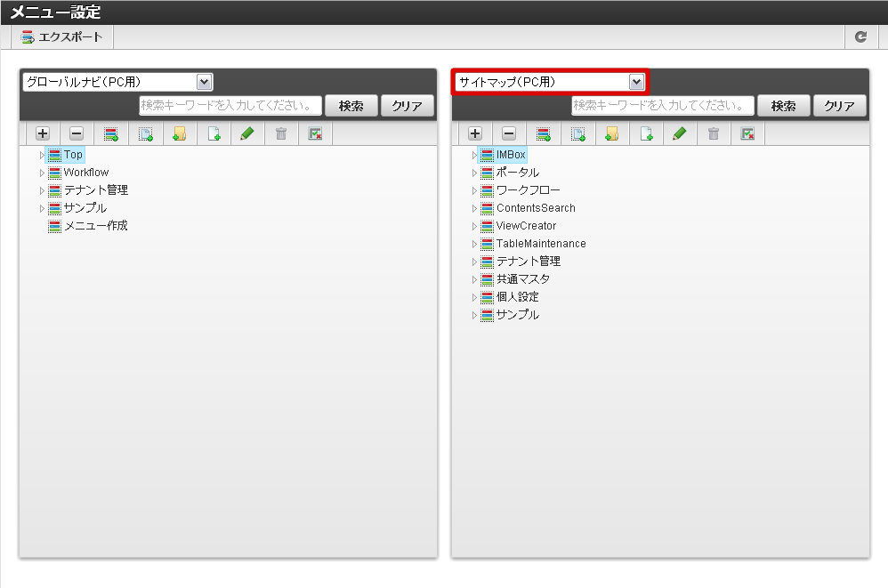Open the グローバルナビ(PC用) dropdown
The width and height of the screenshot is (888, 588).
[117, 82]
